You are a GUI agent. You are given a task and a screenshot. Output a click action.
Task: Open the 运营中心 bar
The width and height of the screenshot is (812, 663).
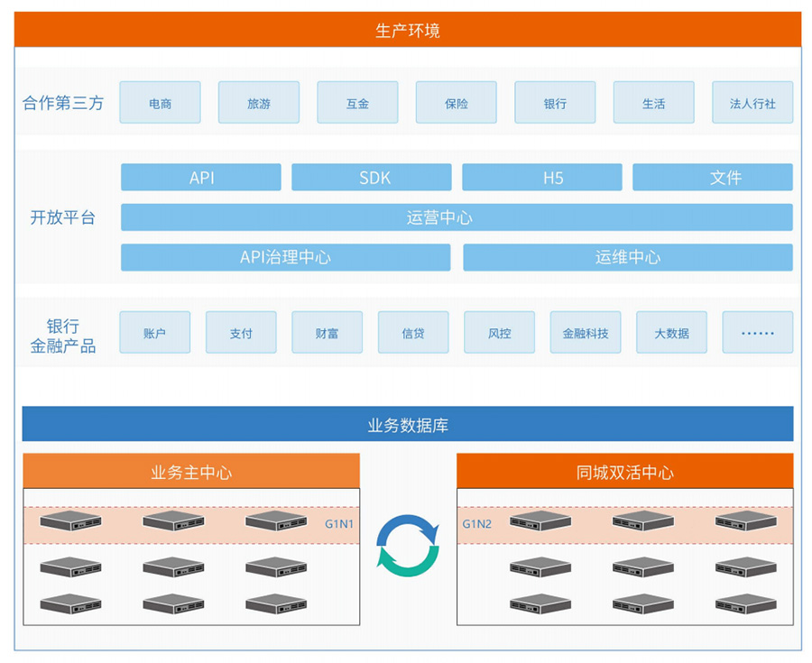tap(457, 216)
